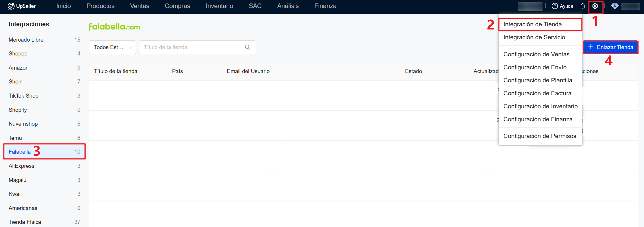Click the UpSeller logo

click(x=22, y=6)
